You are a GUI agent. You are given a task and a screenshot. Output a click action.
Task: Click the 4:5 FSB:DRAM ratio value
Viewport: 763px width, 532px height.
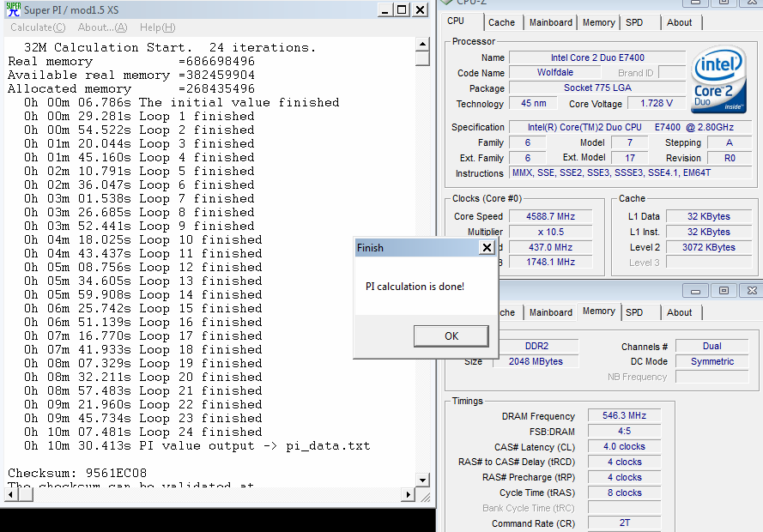pyautogui.click(x=624, y=431)
